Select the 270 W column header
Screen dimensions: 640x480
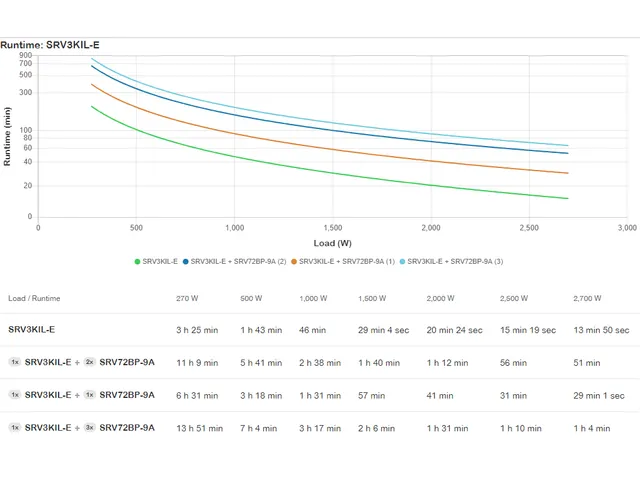point(187,298)
